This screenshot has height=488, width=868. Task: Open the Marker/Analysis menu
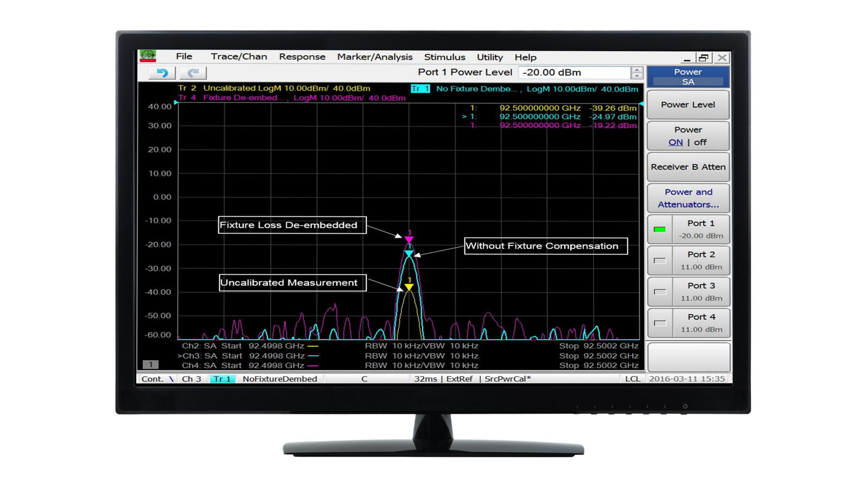click(x=375, y=57)
